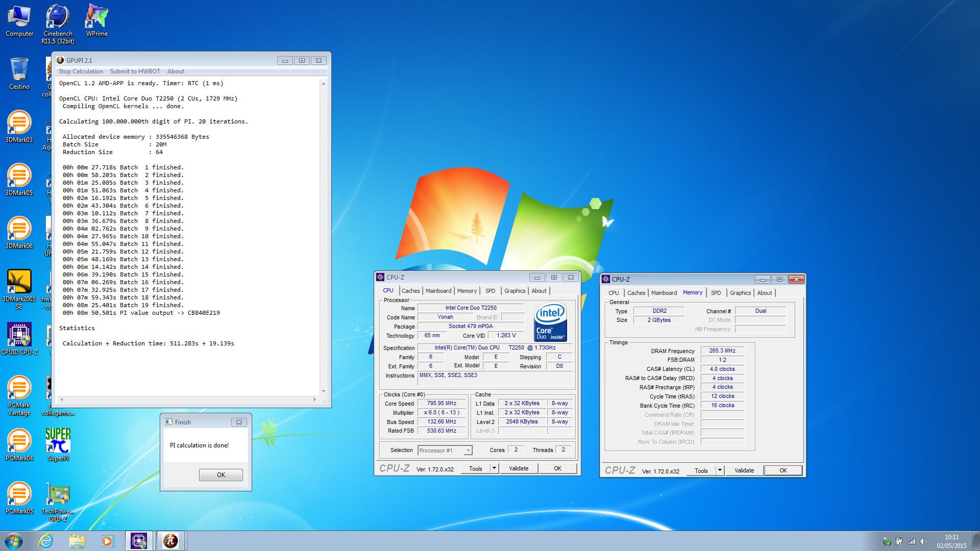Open SPD tab in right CPU-Z window
Viewport: 980px width, 551px height.
pos(716,293)
